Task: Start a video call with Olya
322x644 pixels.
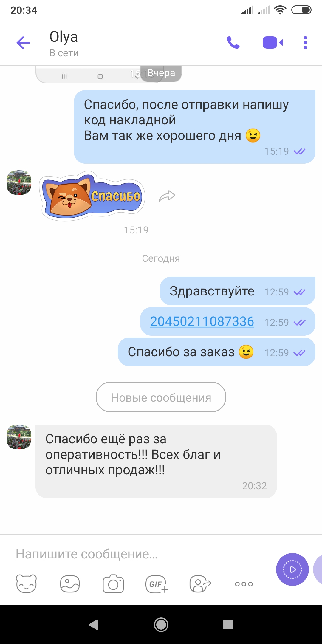Action: point(273,43)
